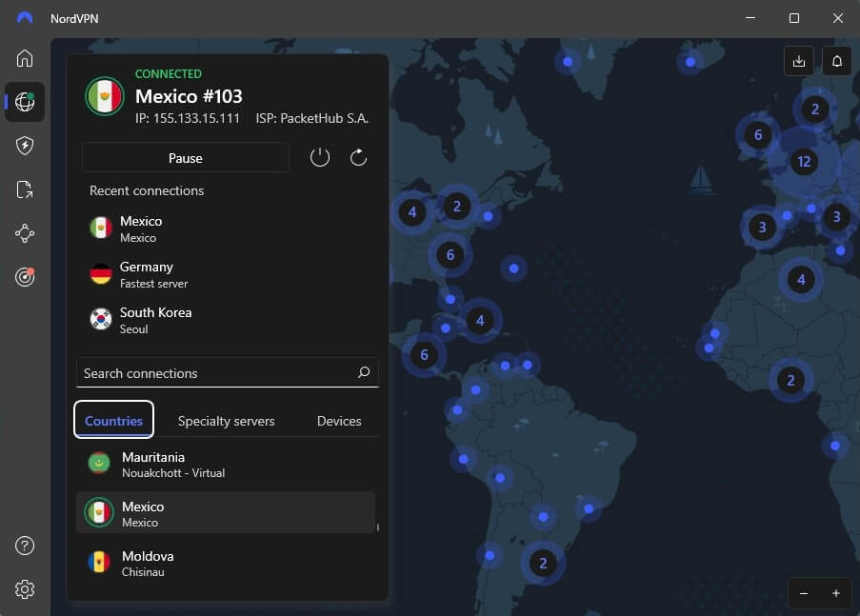This screenshot has width=860, height=616.
Task: Select the globe VPN connection sidebar icon
Action: pyautogui.click(x=25, y=102)
